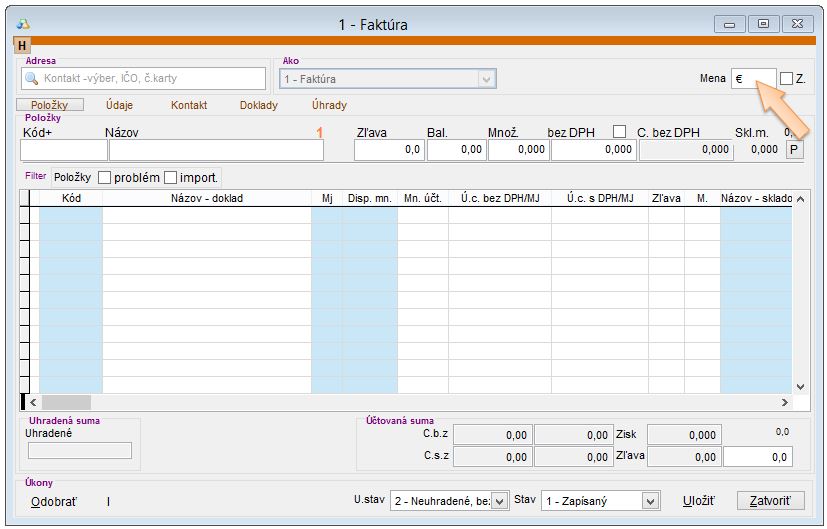Open the Ako document type dropdown
The width and height of the screenshot is (827, 529).
point(487,79)
